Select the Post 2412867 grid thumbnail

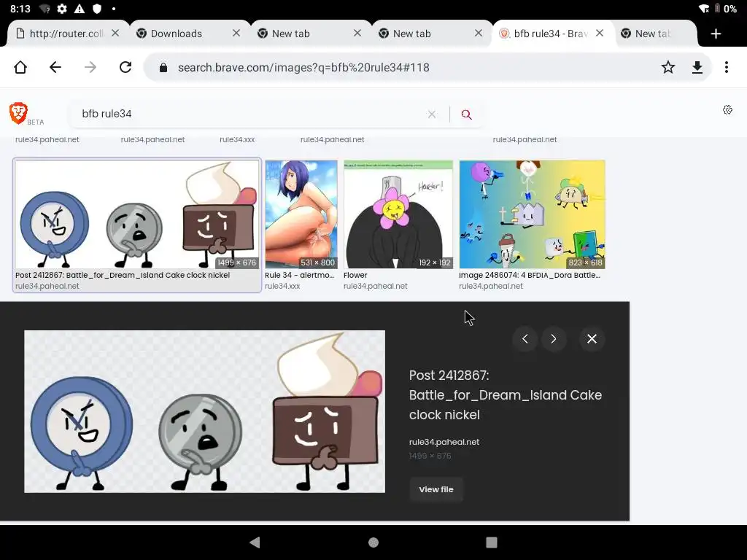(137, 214)
